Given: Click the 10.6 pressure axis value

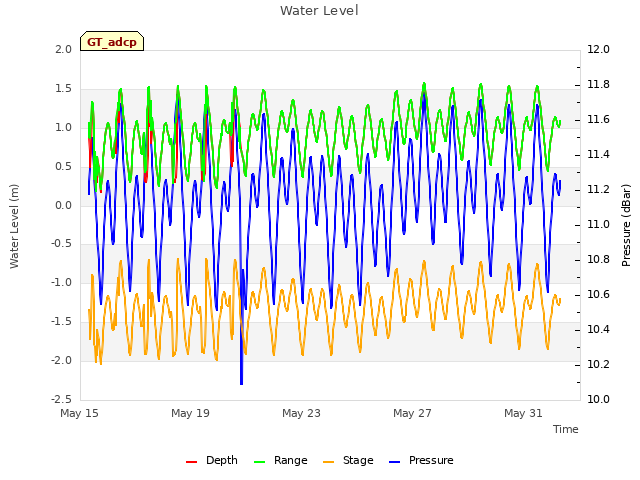Looking at the screenshot, I should coord(598,294).
